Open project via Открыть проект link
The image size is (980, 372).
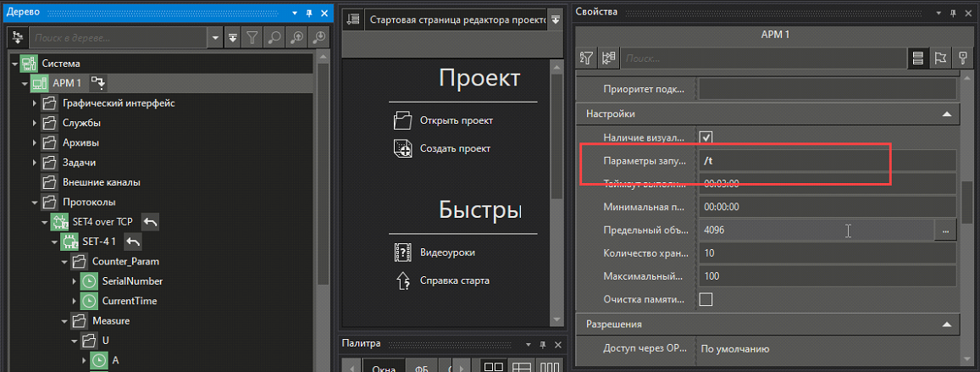tap(456, 120)
